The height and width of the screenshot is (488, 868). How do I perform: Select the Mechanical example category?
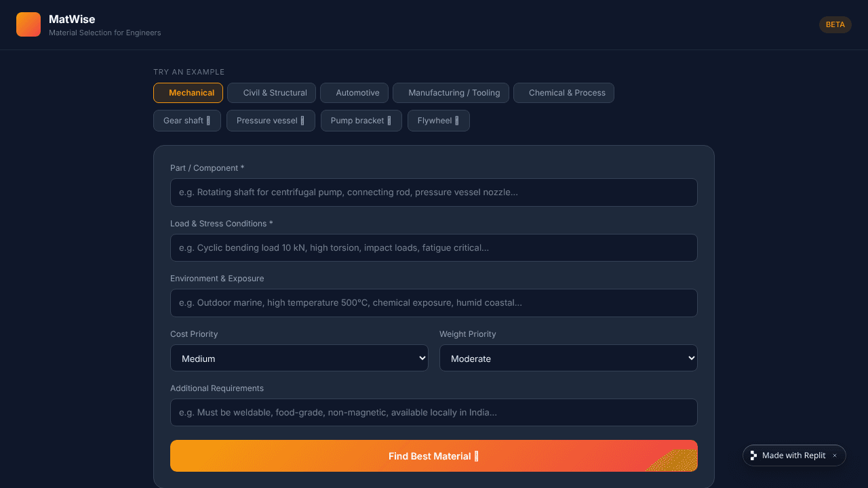(x=188, y=93)
